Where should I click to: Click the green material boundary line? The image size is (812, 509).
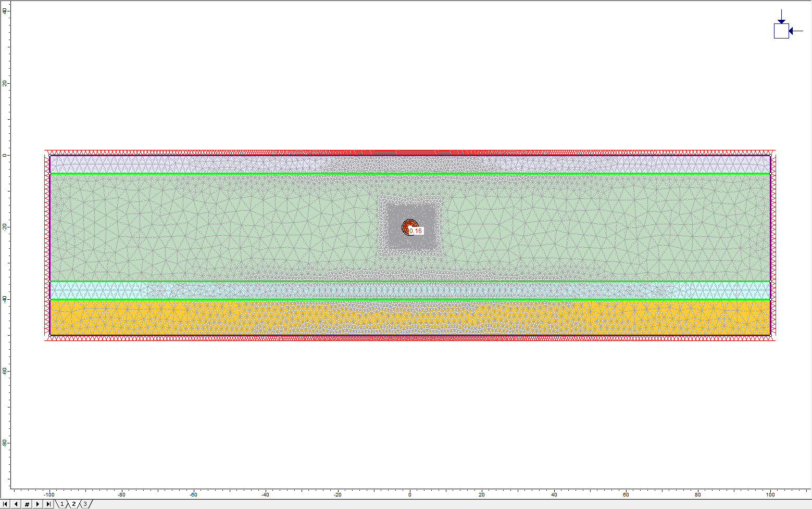click(208, 173)
